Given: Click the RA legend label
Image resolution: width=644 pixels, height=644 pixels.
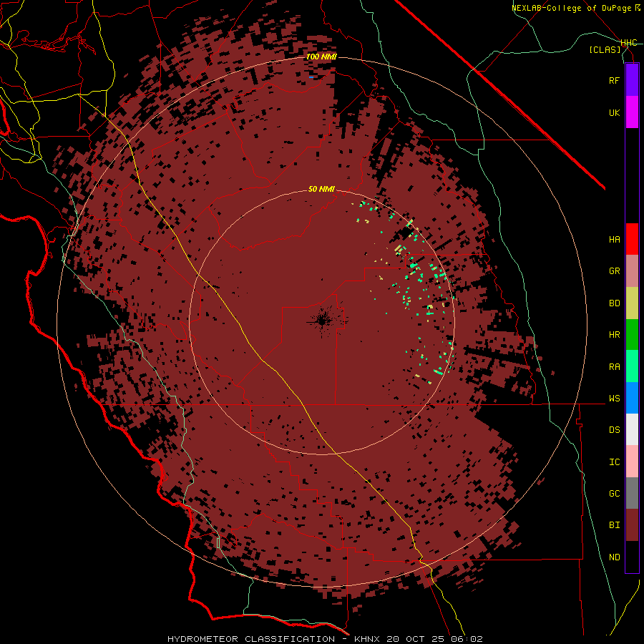Looking at the screenshot, I should pos(614,367).
